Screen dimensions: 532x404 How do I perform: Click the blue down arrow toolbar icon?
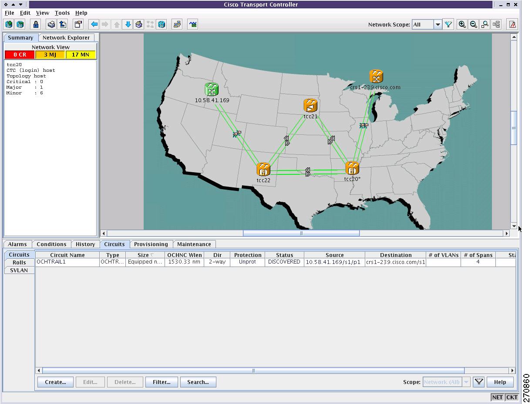128,24
